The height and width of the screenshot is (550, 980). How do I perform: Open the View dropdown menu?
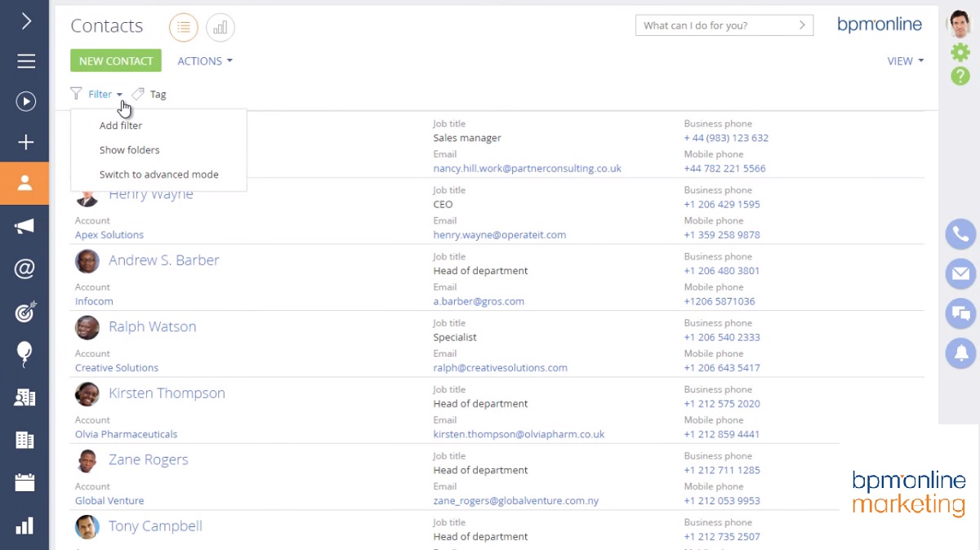[905, 61]
